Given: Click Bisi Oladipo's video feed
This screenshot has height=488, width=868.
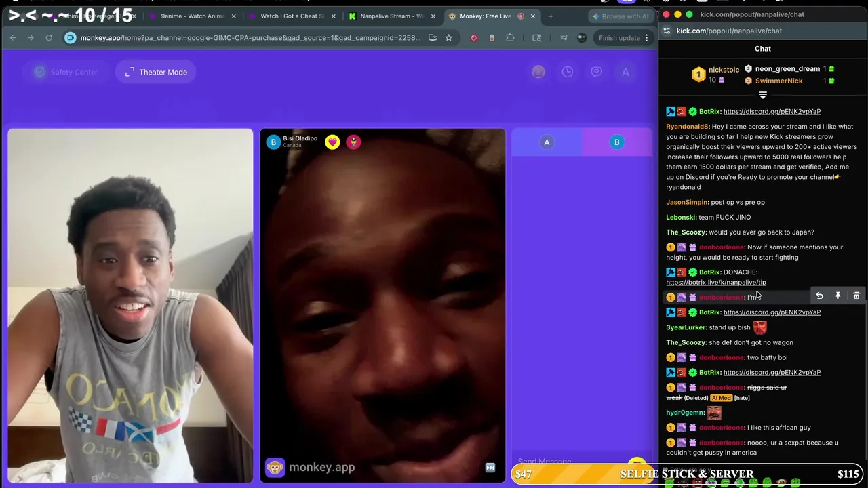Looking at the screenshot, I should point(382,306).
